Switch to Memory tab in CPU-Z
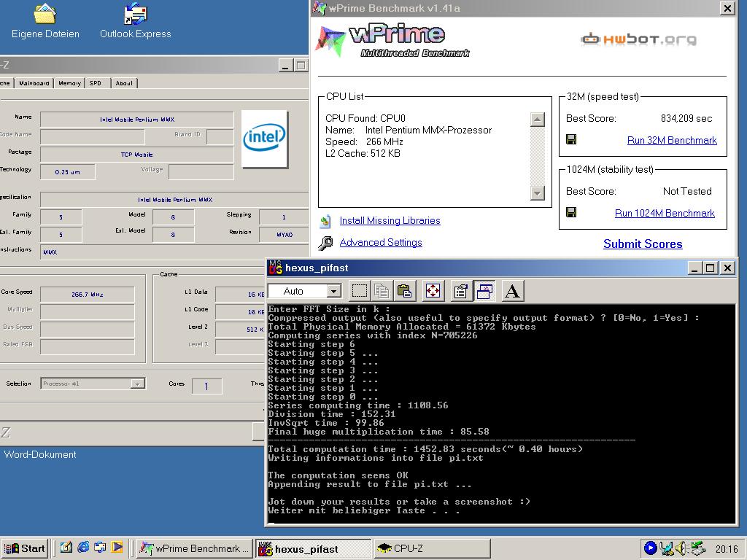747x560 pixels. click(69, 83)
